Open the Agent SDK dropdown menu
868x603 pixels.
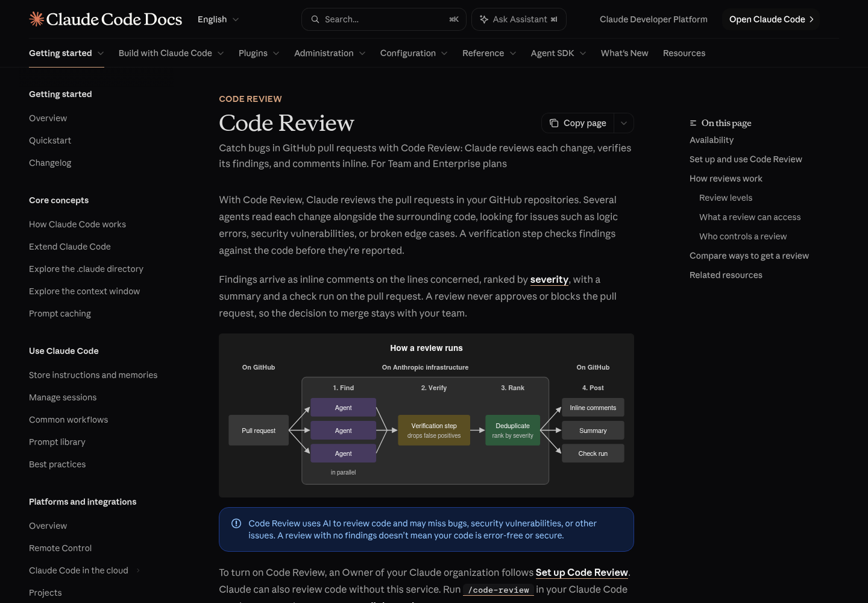[559, 53]
